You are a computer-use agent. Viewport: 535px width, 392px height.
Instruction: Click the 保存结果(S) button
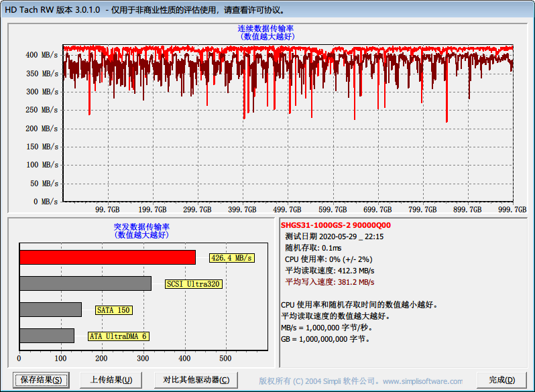click(41, 380)
